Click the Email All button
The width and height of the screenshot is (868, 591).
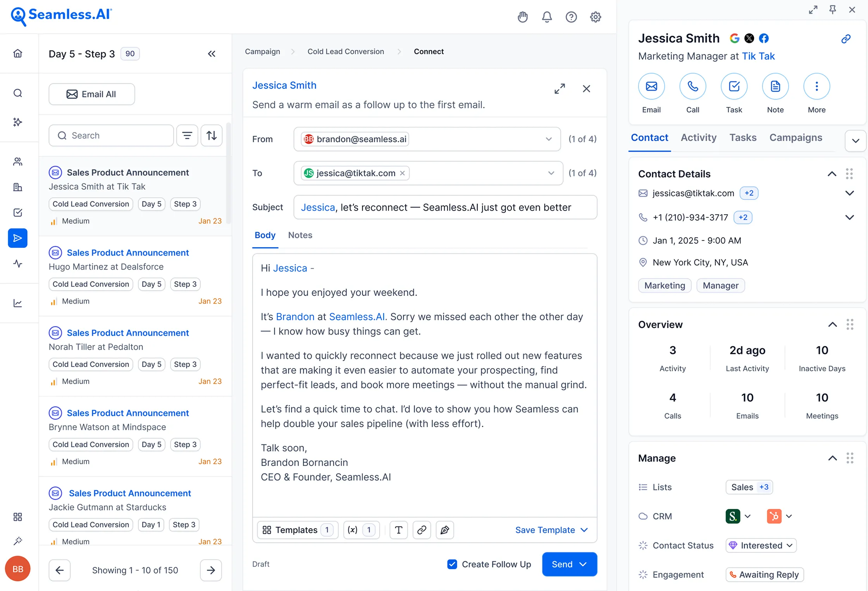91,94
